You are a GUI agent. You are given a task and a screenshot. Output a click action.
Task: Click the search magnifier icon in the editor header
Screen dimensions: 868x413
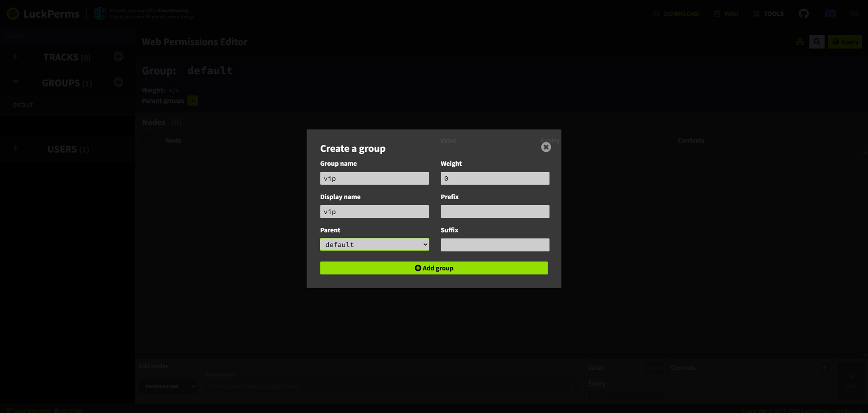click(817, 42)
